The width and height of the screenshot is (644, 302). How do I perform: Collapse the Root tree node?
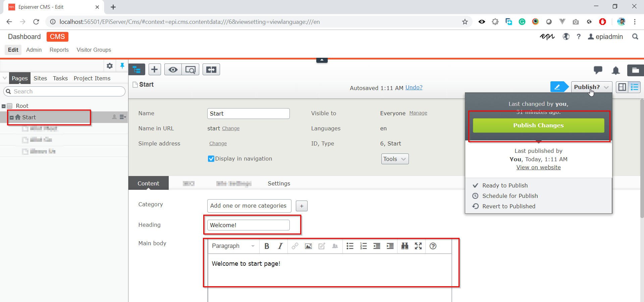[4, 106]
